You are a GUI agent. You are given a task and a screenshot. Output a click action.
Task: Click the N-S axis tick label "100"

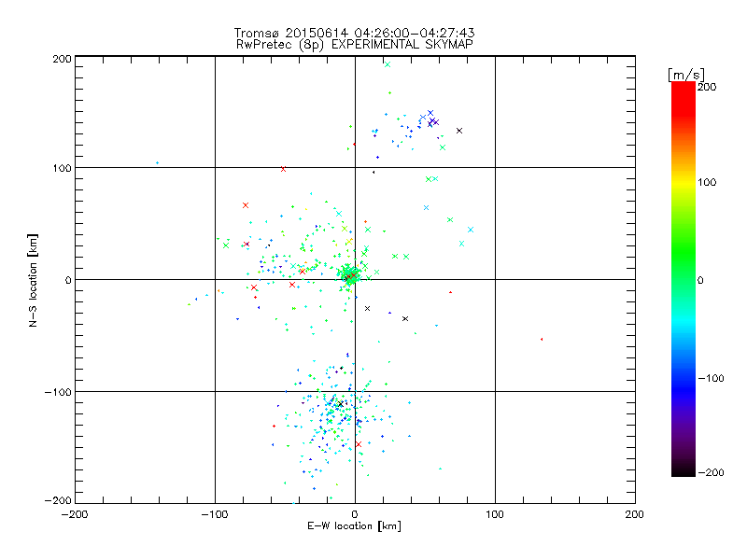62,168
